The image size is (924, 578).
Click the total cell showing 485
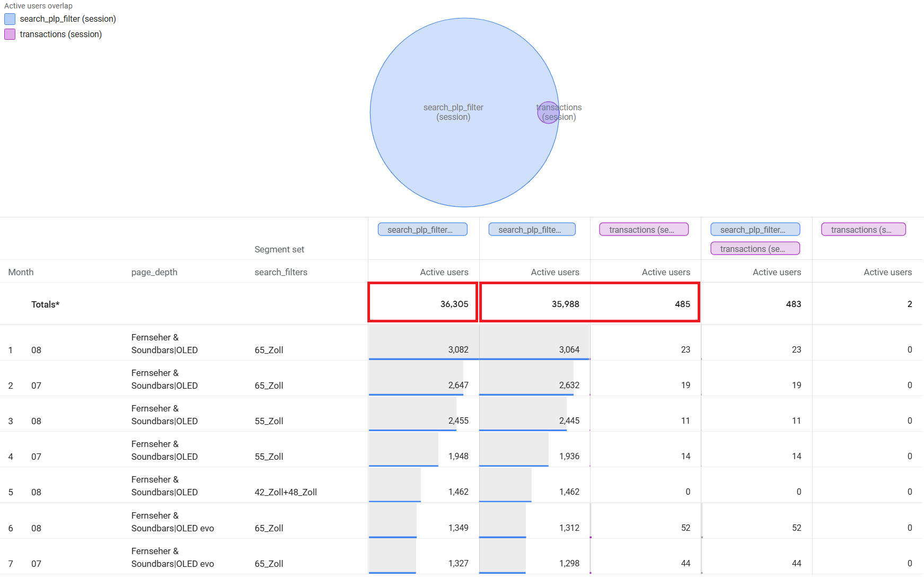tap(682, 304)
